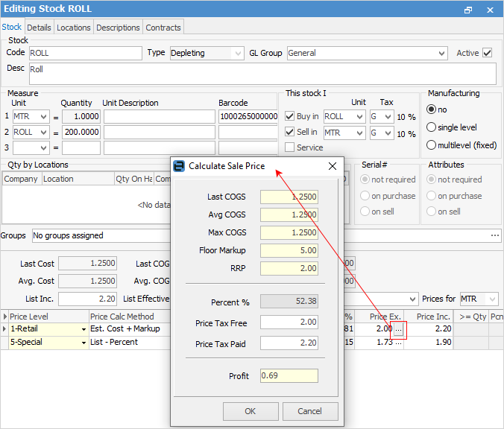
Task: Open the 1-Retail price level dropdown
Action: [83, 328]
